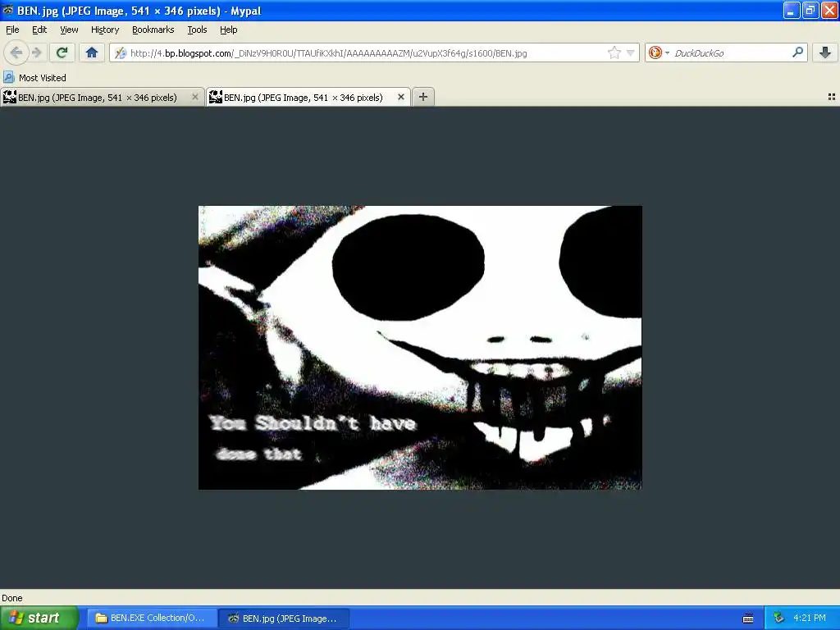Viewport: 840px width, 630px height.
Task: Switch to BEN.EXE Collection folder taskbar item
Action: 152,618
